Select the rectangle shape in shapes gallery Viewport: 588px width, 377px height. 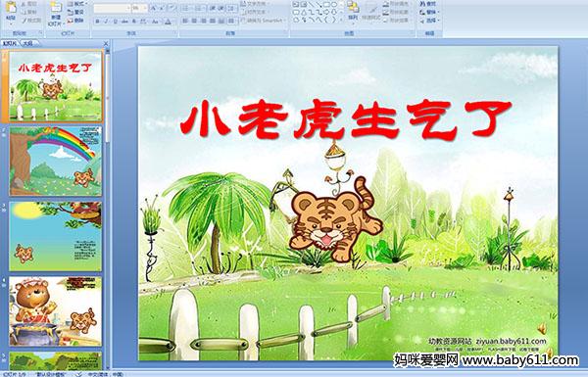coord(327,5)
